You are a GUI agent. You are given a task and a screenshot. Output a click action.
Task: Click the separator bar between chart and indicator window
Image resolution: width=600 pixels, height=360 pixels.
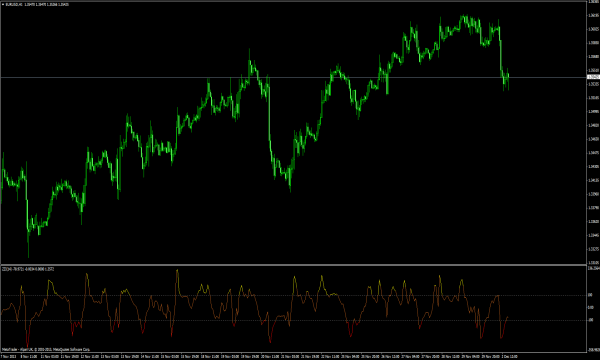[x=293, y=265]
